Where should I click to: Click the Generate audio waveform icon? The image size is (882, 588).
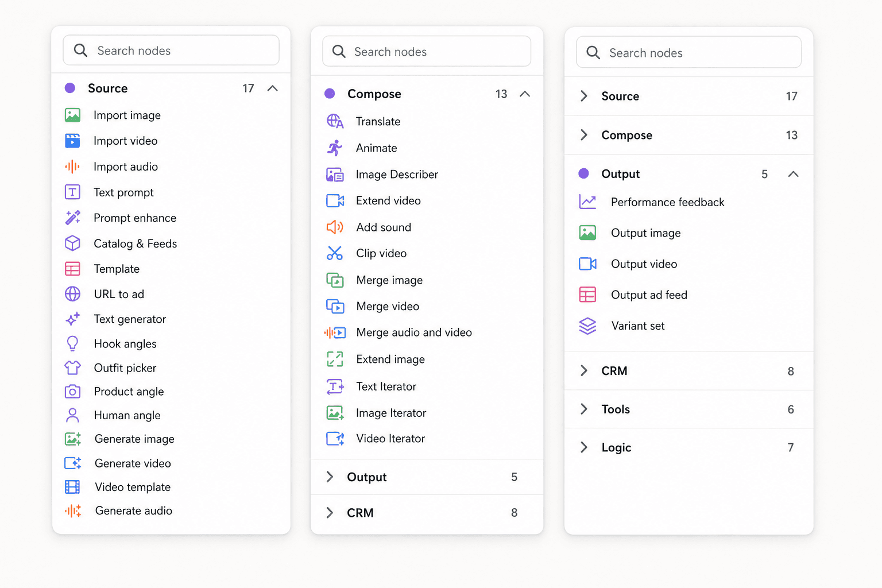pos(73,510)
